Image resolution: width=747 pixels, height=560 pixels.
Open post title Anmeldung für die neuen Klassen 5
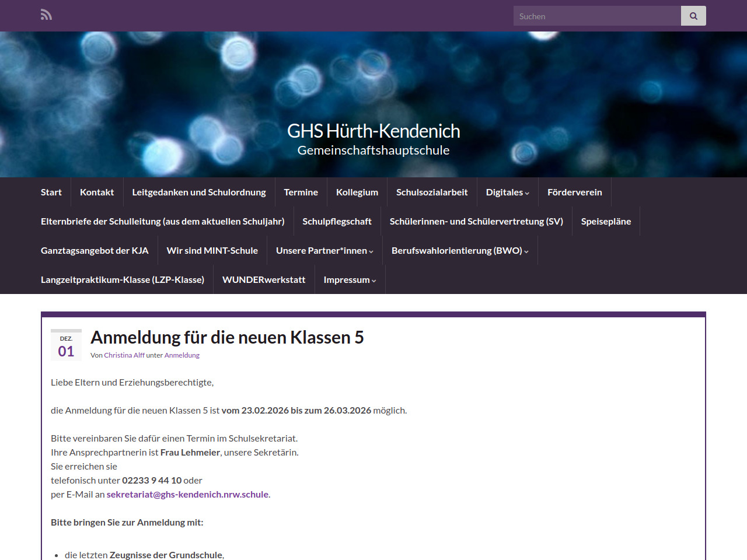[x=227, y=338]
